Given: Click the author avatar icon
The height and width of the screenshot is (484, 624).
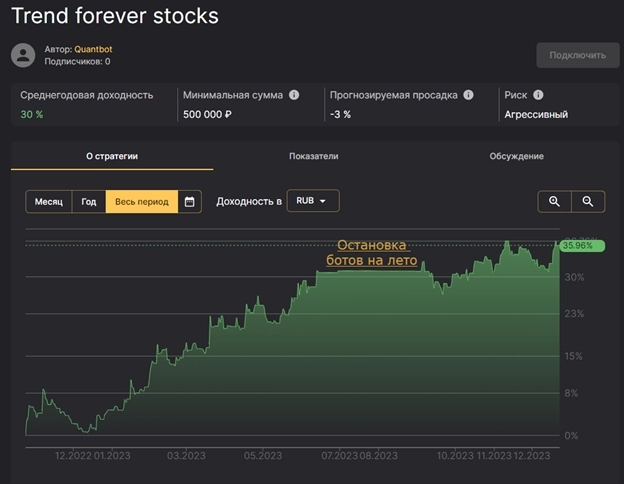Looking at the screenshot, I should click(23, 55).
